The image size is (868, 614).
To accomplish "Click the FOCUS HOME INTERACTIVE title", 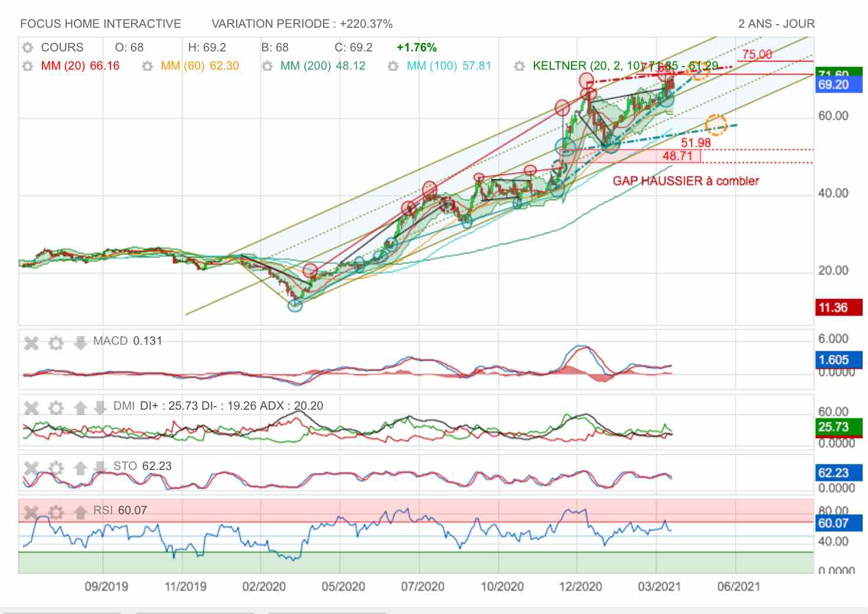I will (100, 24).
